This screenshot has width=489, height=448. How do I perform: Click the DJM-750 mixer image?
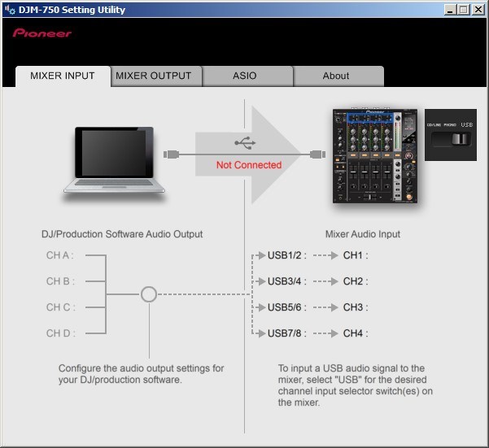(375, 156)
